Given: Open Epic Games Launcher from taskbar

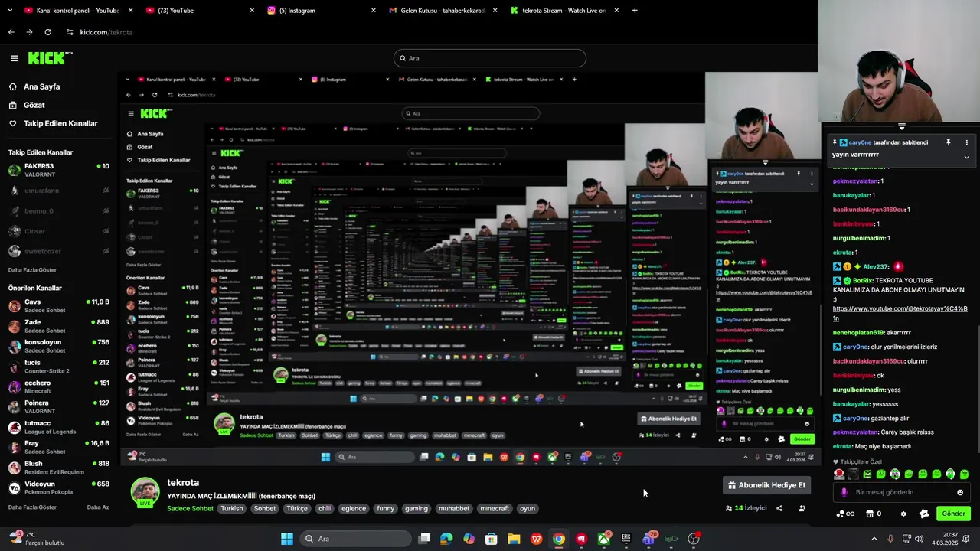Looking at the screenshot, I should click(x=626, y=539).
